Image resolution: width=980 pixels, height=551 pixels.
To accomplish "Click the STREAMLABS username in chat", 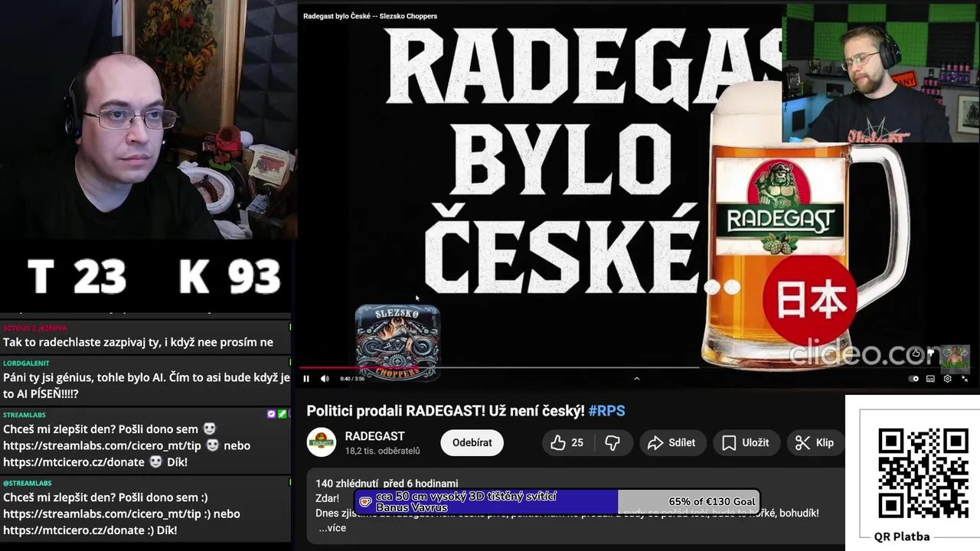I will (x=24, y=415).
